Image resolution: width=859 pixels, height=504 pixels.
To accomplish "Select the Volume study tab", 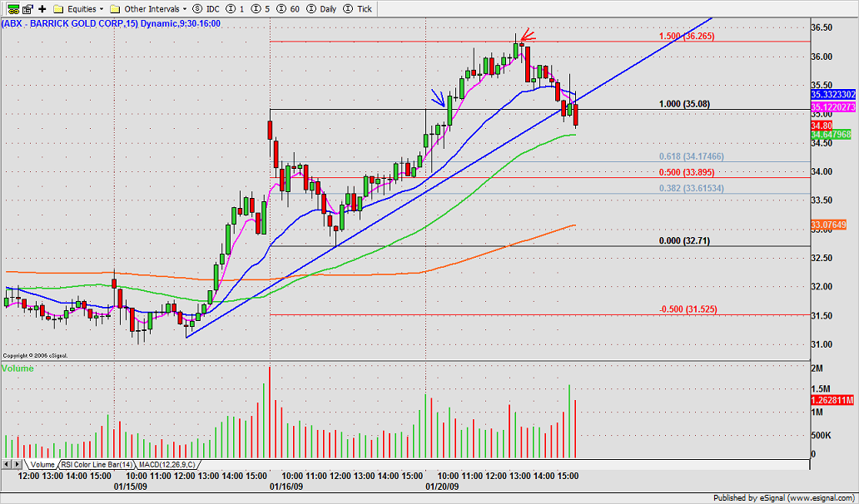I will point(42,465).
